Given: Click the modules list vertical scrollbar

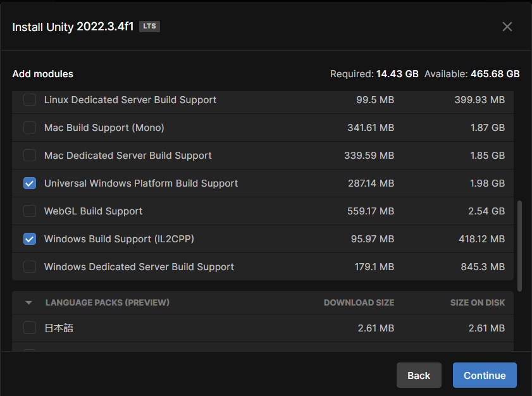Looking at the screenshot, I should [519, 246].
